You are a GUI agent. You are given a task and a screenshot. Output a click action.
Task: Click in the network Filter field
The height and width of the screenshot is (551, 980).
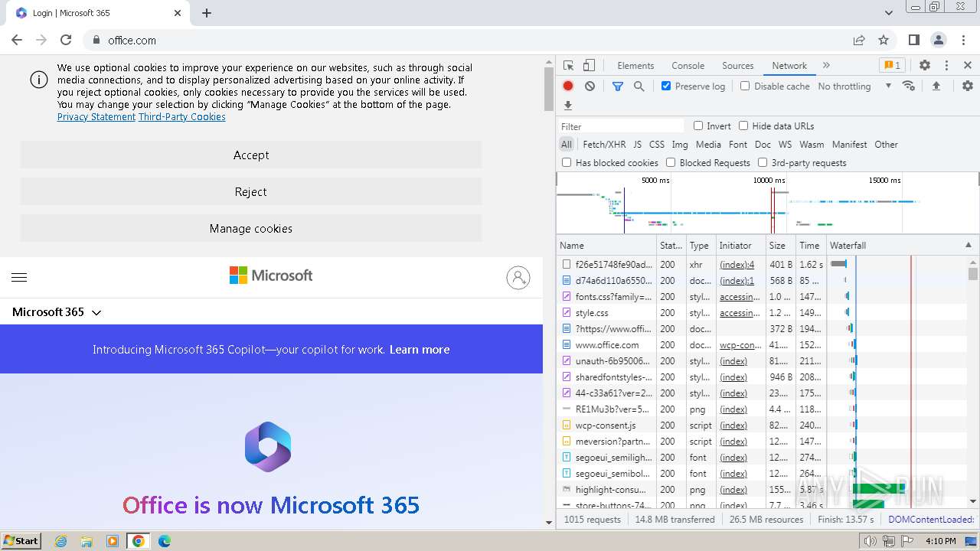pyautogui.click(x=622, y=126)
